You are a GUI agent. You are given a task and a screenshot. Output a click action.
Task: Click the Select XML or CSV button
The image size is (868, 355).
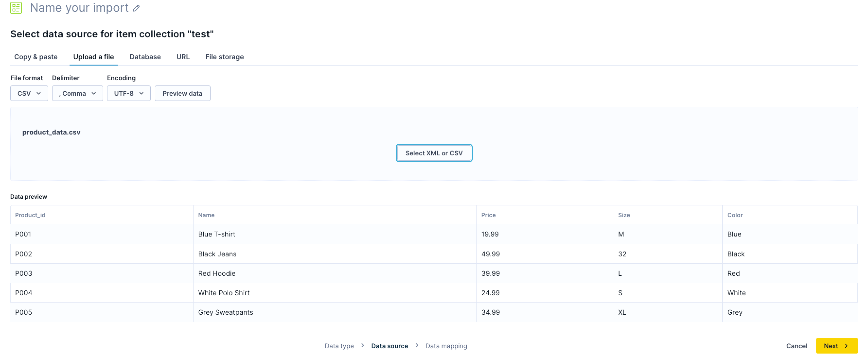(434, 153)
